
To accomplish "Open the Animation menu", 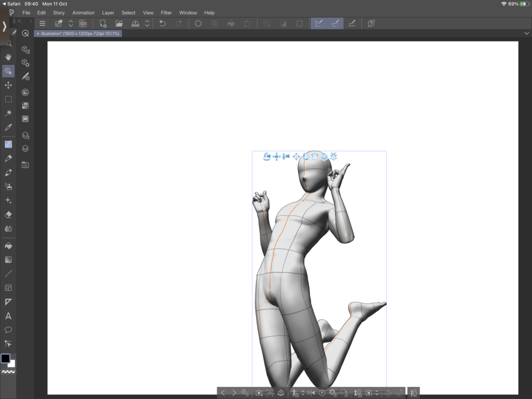I will (83, 13).
